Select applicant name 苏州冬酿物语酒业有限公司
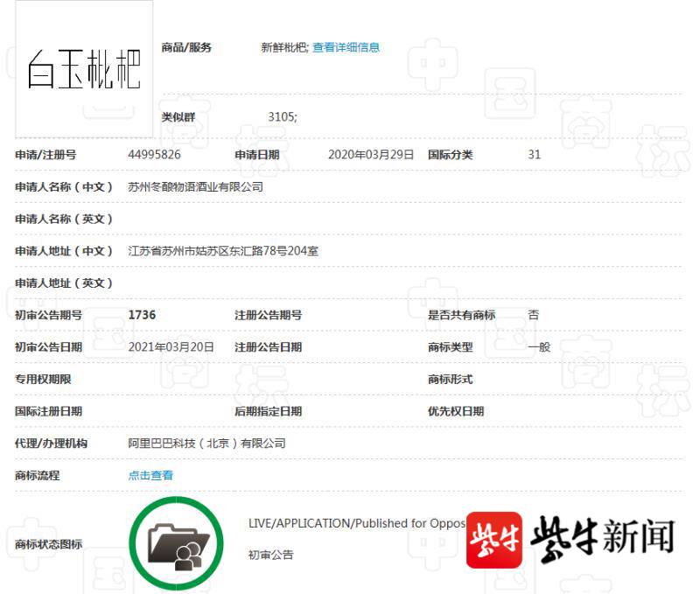The image size is (700, 594). 195,186
